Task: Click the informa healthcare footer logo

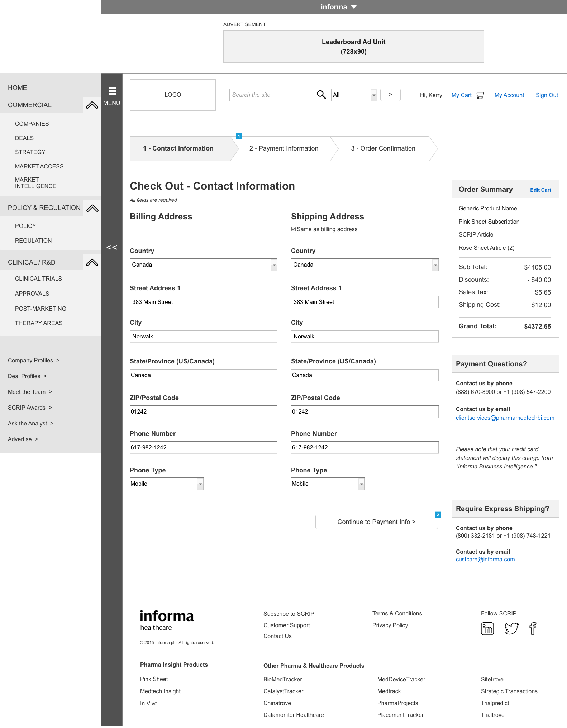Action: [x=167, y=620]
